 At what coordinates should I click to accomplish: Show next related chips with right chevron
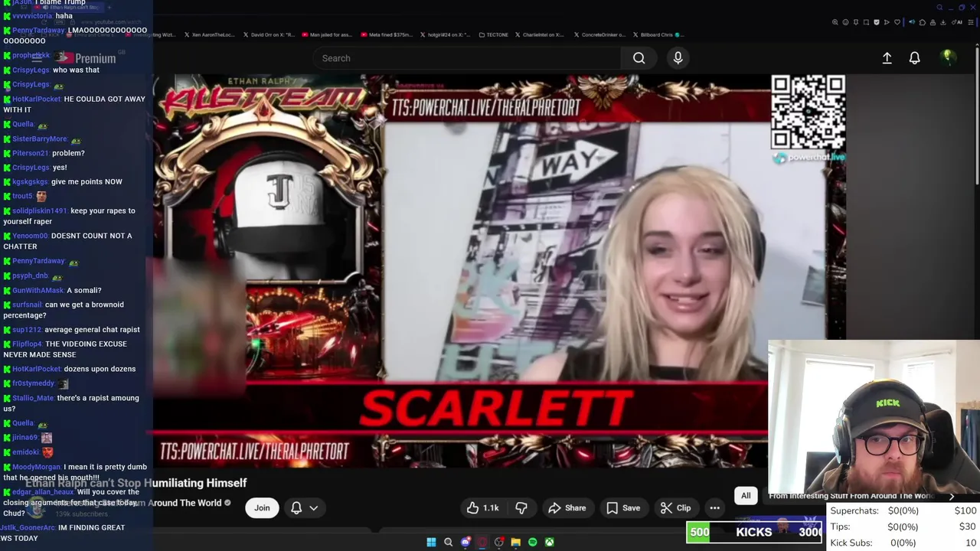tap(952, 496)
